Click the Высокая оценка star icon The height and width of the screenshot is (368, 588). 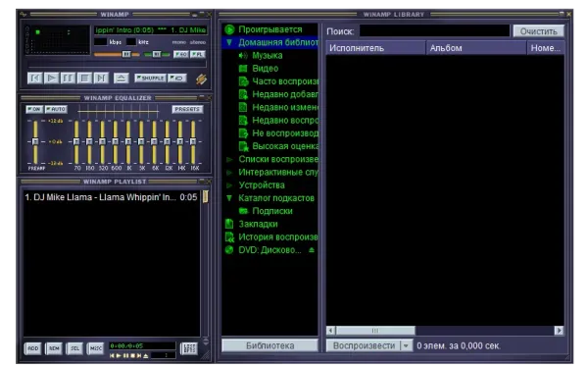[x=243, y=146]
